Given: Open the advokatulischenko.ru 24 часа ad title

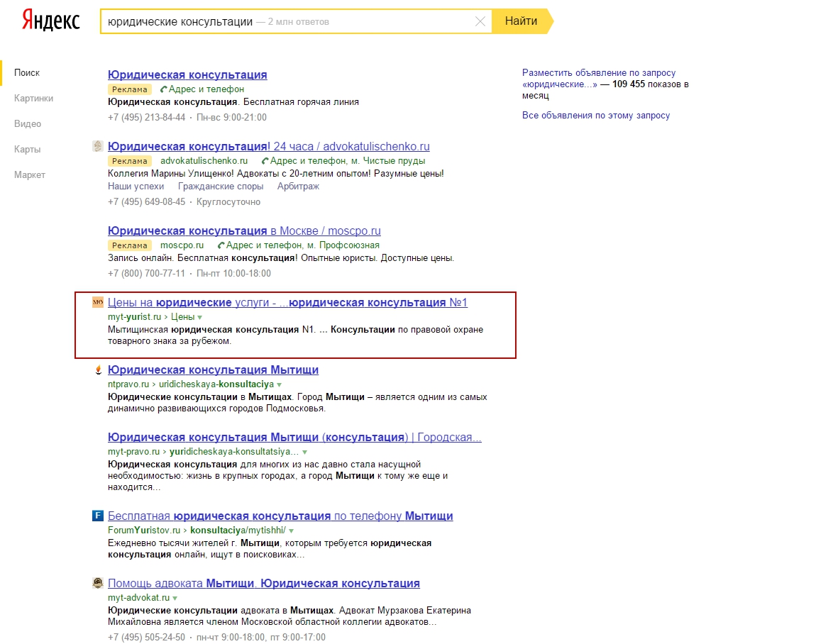Looking at the screenshot, I should [269, 146].
